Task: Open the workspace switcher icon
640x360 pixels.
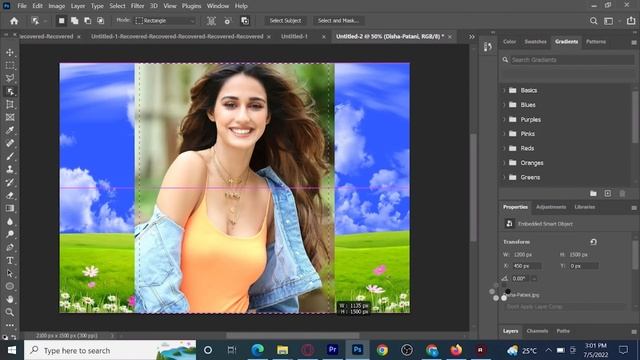Action: point(609,21)
